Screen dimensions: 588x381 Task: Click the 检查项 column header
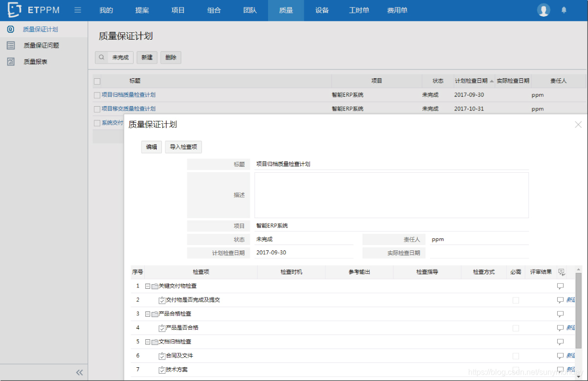coord(201,272)
